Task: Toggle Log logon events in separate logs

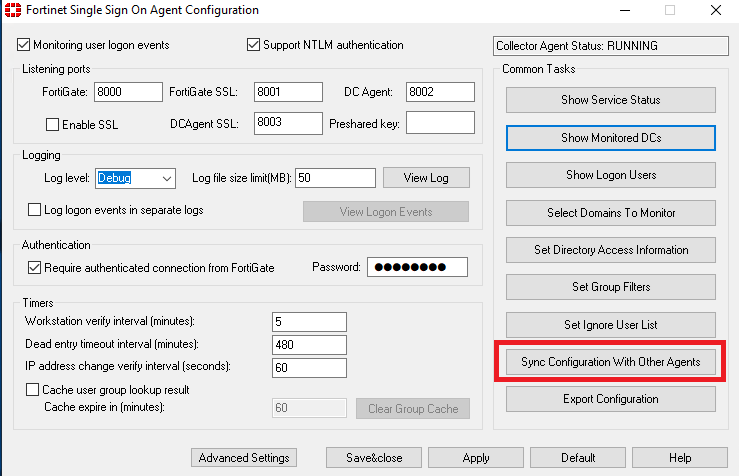Action: tap(34, 210)
